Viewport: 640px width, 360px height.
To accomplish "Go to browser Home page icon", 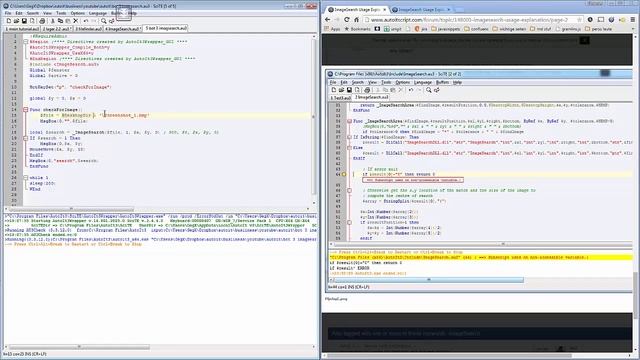I will coord(356,20).
